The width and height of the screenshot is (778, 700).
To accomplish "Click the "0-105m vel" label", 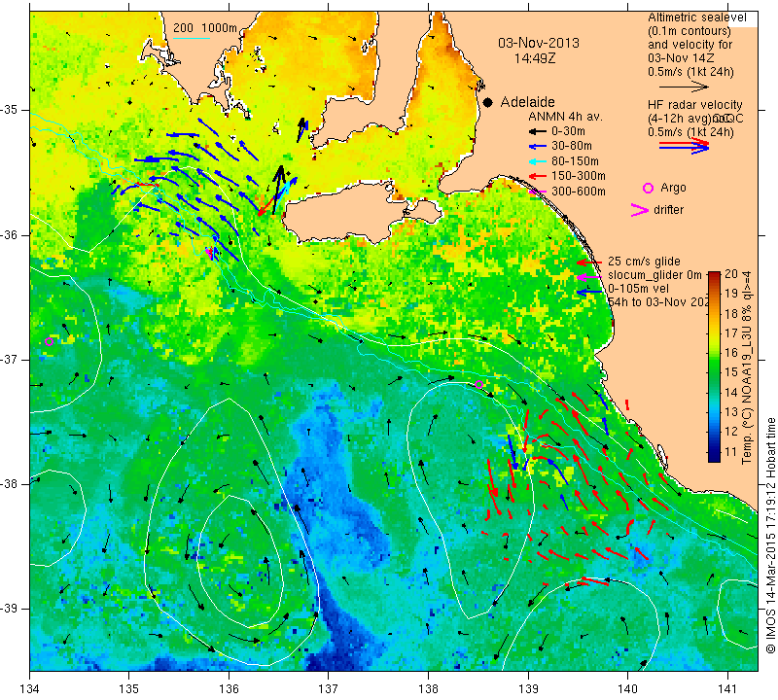I will tap(639, 289).
